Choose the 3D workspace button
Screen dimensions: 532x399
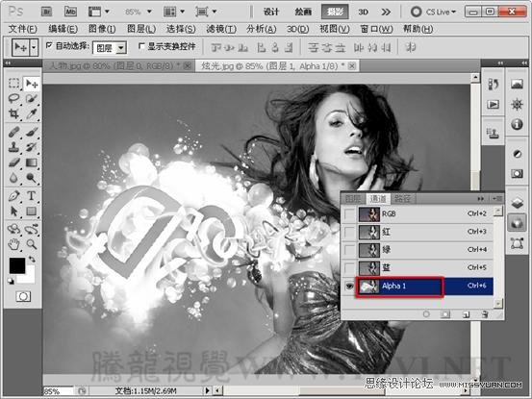pyautogui.click(x=363, y=12)
